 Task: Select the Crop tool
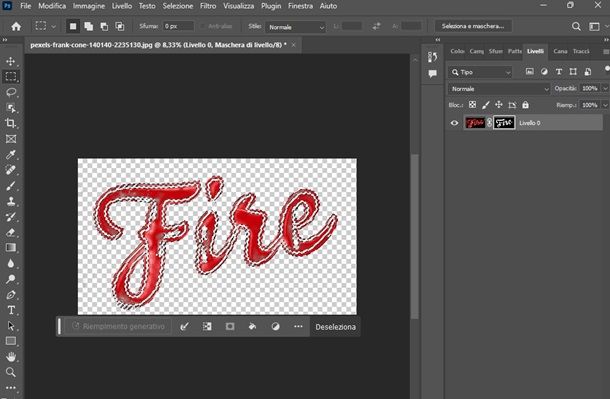(x=11, y=123)
